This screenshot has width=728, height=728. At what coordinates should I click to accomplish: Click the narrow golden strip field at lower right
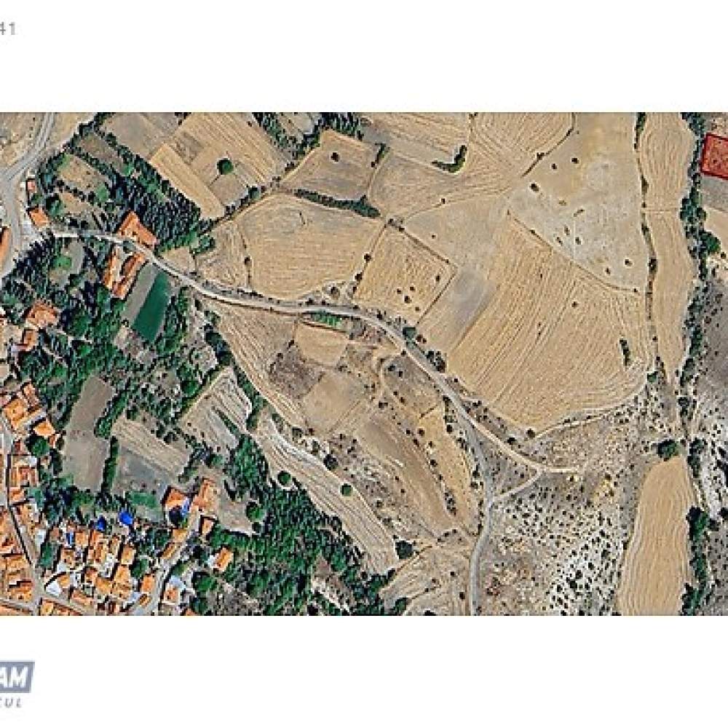(657, 537)
